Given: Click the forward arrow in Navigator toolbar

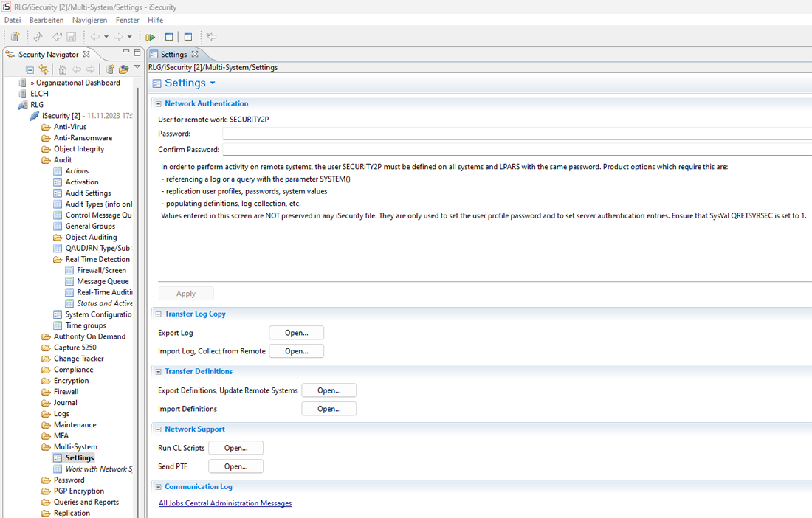Looking at the screenshot, I should point(91,69).
